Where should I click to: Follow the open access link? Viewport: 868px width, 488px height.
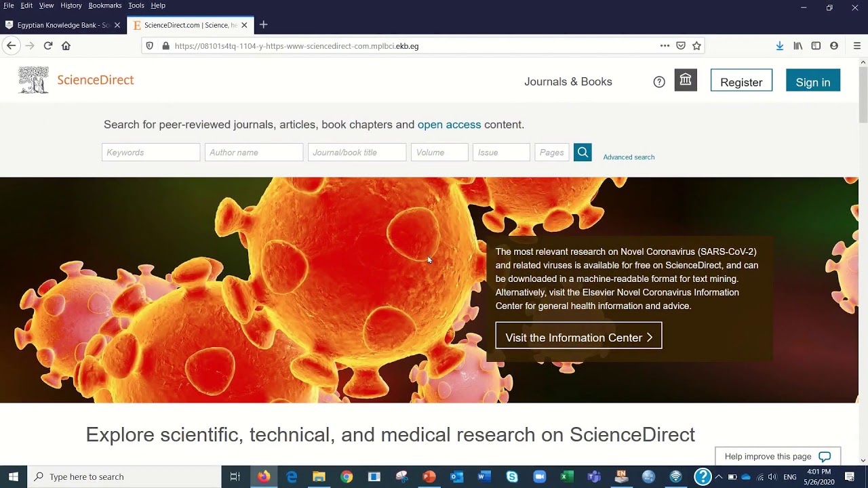[449, 125]
